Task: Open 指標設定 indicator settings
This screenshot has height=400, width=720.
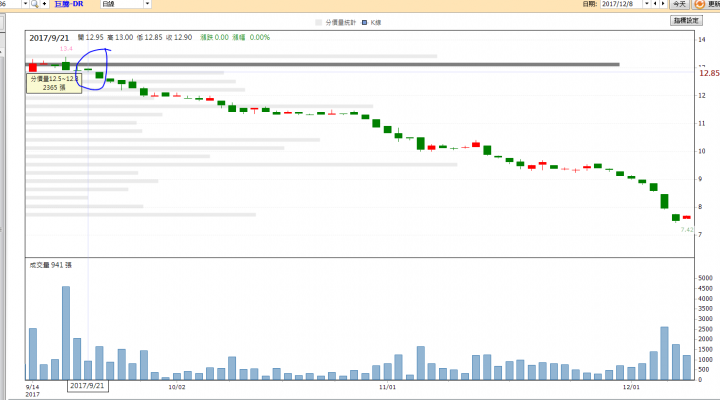Action: pos(686,21)
